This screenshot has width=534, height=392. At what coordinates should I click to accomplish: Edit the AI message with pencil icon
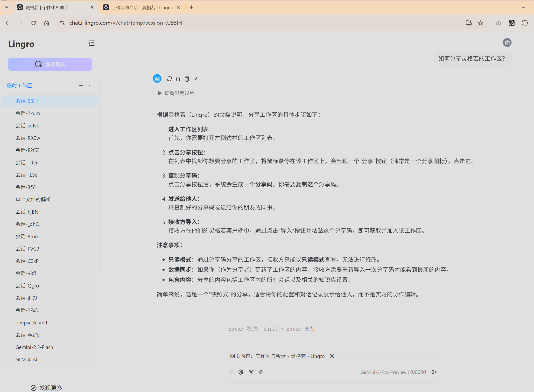click(x=195, y=79)
